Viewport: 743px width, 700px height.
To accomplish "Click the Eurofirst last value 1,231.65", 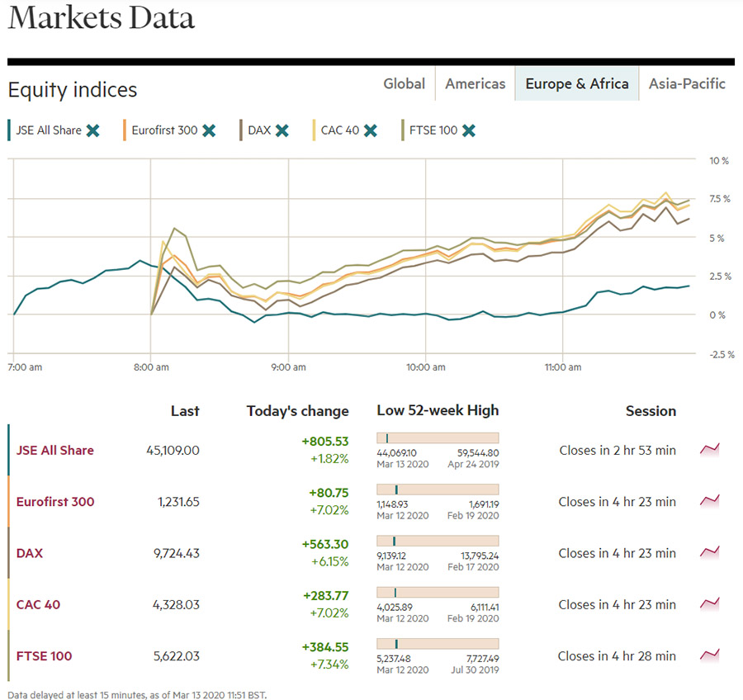I will 178,501.
